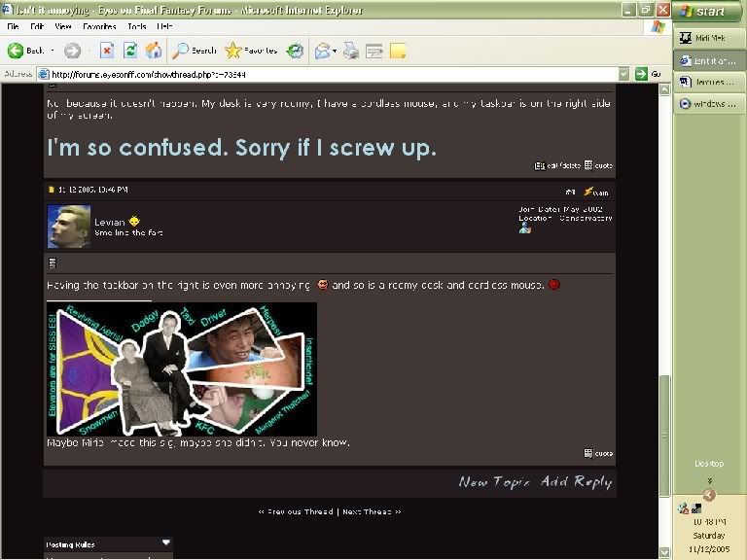
Task: Quote Levian's post
Action: tap(598, 453)
